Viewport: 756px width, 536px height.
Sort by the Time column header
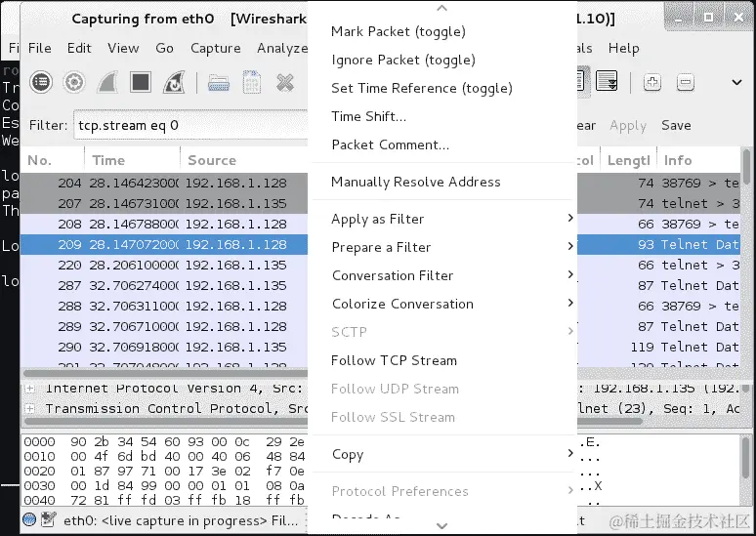click(x=133, y=160)
